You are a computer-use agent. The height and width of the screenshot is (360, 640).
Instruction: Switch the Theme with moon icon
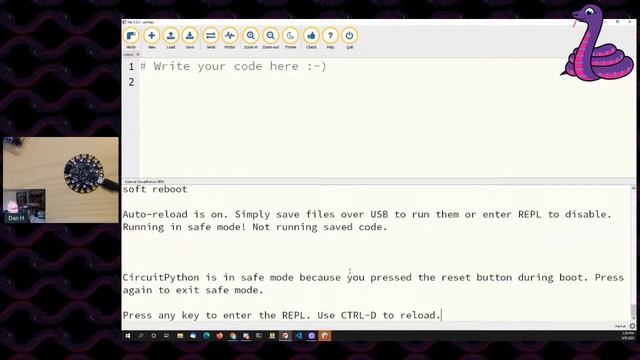click(x=290, y=38)
